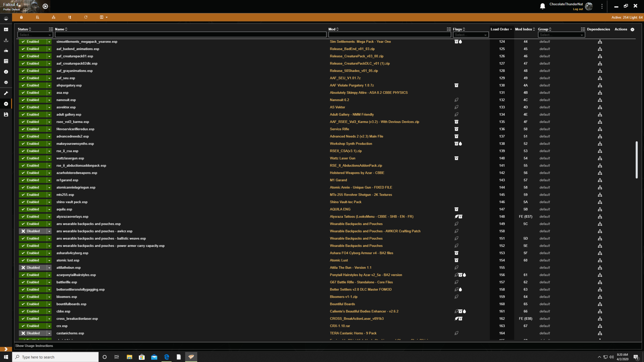
Task: Click the Name filter text field
Action: (191, 35)
